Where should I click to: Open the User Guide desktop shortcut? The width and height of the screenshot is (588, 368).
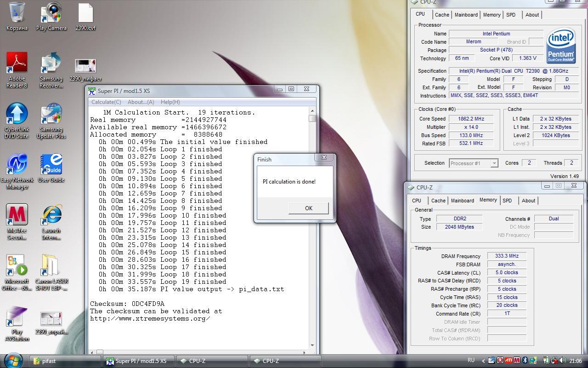tap(51, 168)
